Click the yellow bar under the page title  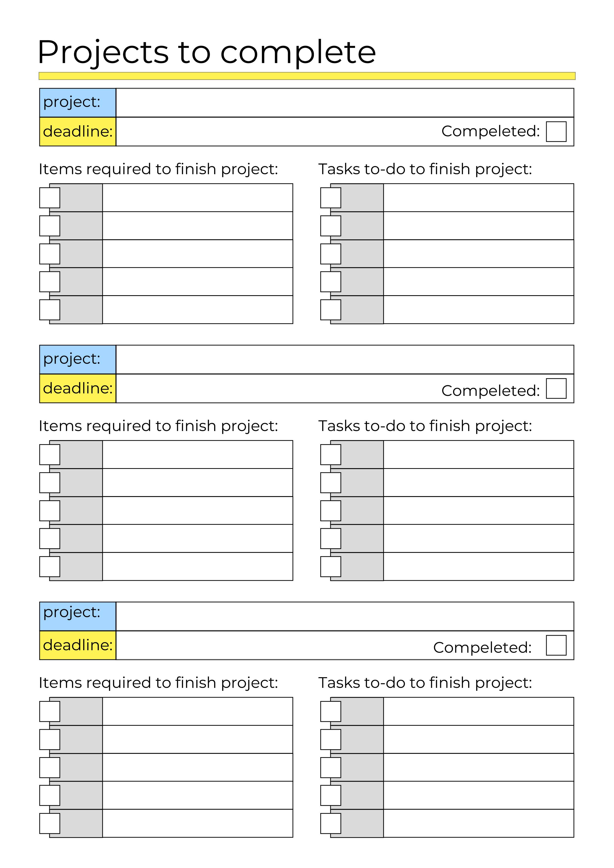[x=307, y=76]
